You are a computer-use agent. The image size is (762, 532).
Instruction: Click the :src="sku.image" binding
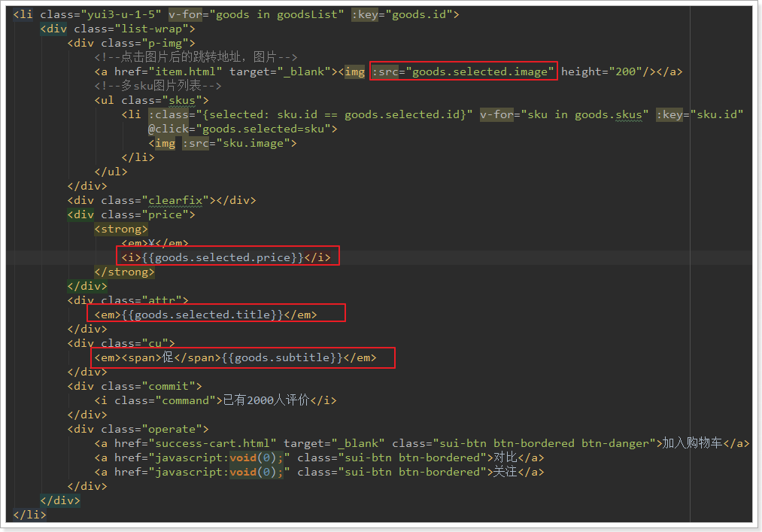pos(239,143)
